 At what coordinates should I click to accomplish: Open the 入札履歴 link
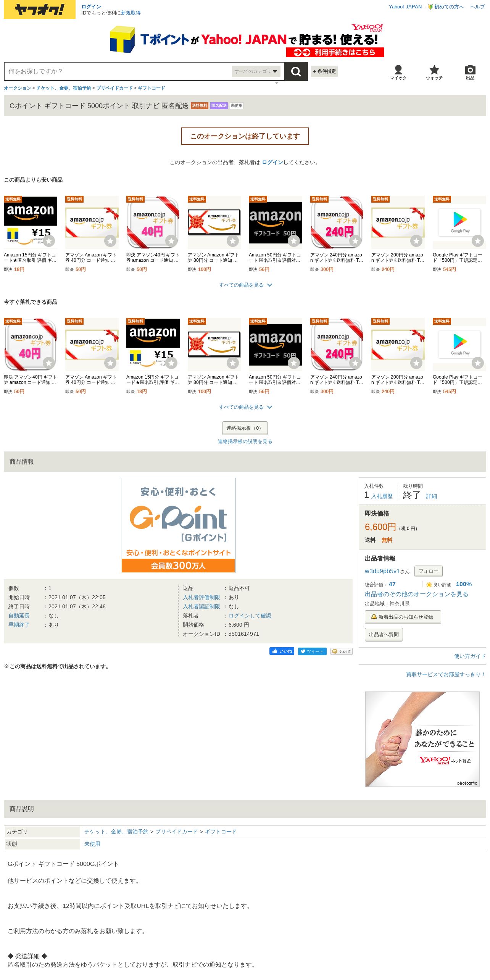(x=382, y=496)
